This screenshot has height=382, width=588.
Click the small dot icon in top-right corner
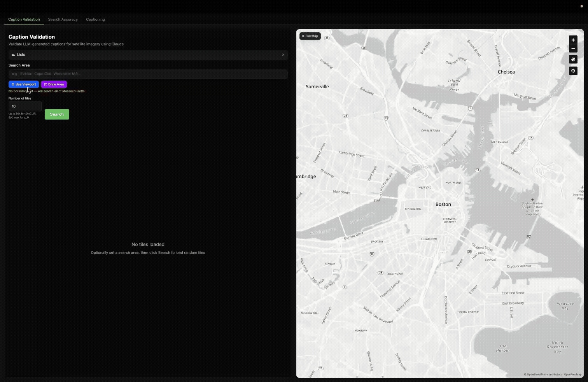click(582, 6)
